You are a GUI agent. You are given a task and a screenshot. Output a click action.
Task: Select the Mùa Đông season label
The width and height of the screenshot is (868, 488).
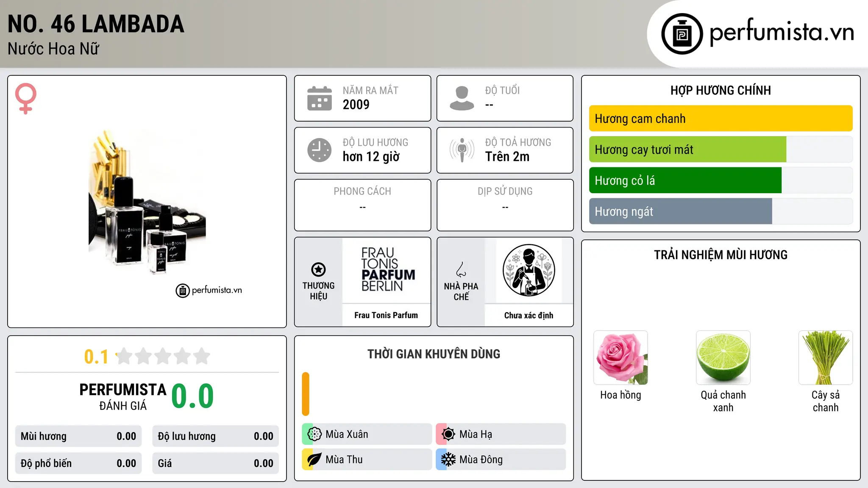[x=481, y=460]
